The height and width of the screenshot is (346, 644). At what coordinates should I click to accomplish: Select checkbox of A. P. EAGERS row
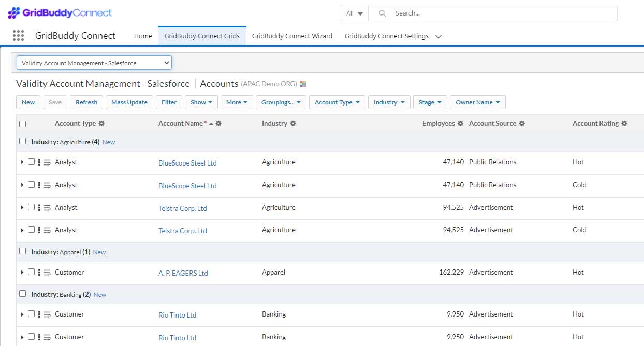[31, 272]
